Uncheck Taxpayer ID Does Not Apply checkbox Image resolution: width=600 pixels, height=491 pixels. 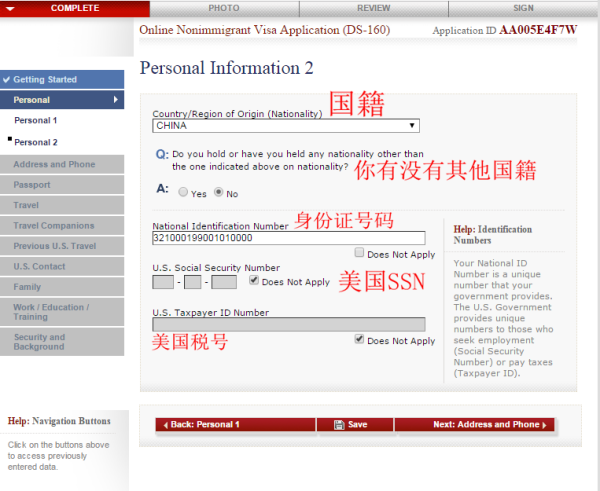coord(359,340)
